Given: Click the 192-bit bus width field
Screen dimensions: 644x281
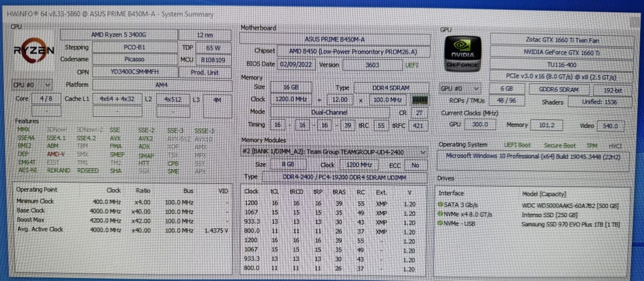Looking at the screenshot, I should [612, 91].
